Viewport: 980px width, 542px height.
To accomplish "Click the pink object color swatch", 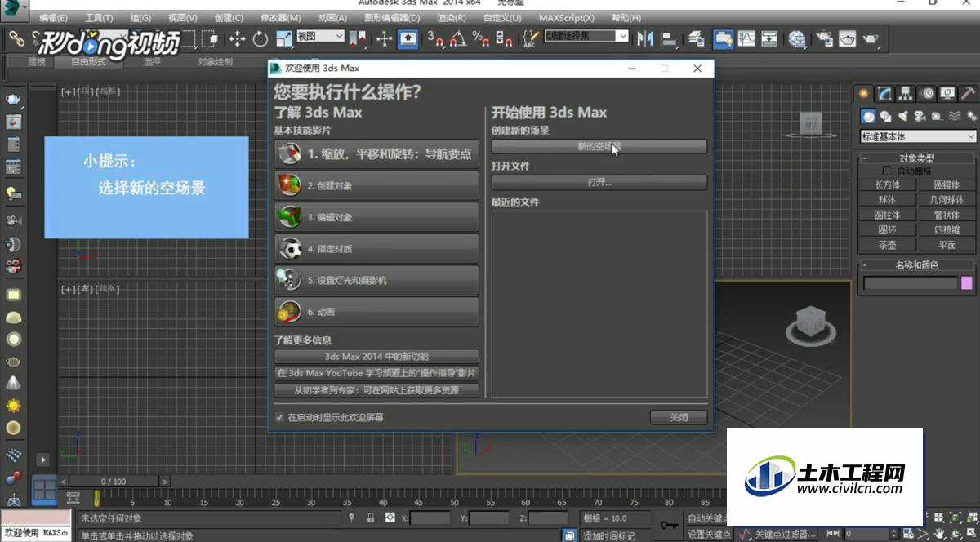I will point(967,283).
